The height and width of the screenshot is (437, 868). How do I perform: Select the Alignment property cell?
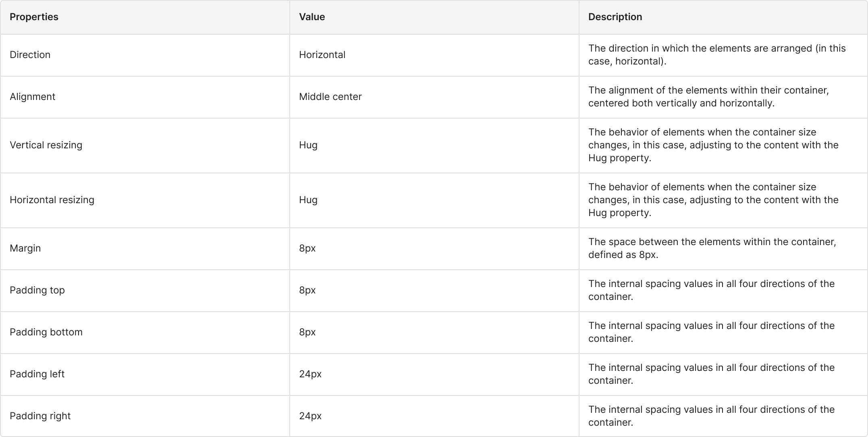(33, 97)
